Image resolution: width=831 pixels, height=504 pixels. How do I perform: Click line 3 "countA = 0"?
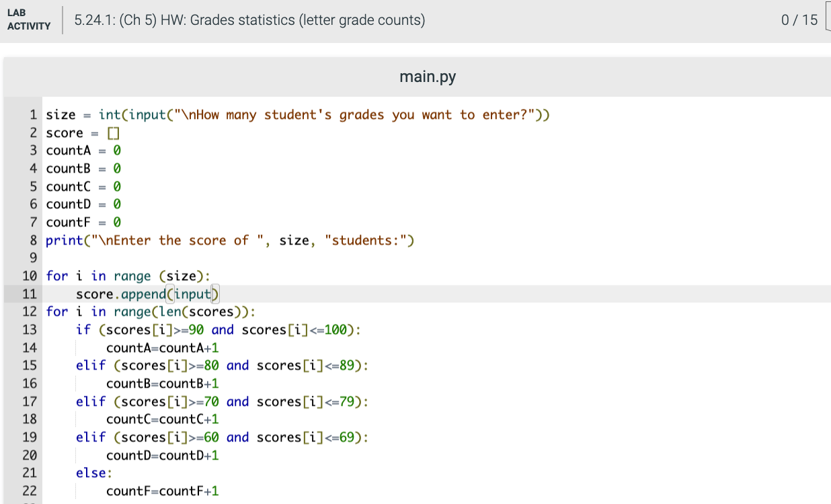pos(83,151)
